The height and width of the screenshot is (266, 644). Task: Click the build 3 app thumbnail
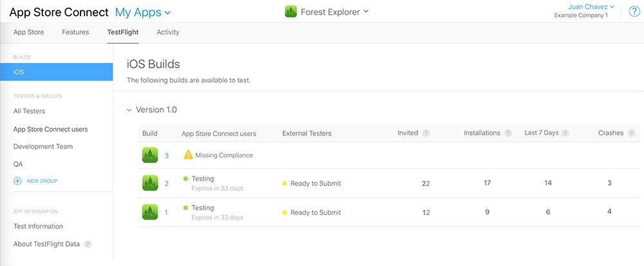coord(150,155)
